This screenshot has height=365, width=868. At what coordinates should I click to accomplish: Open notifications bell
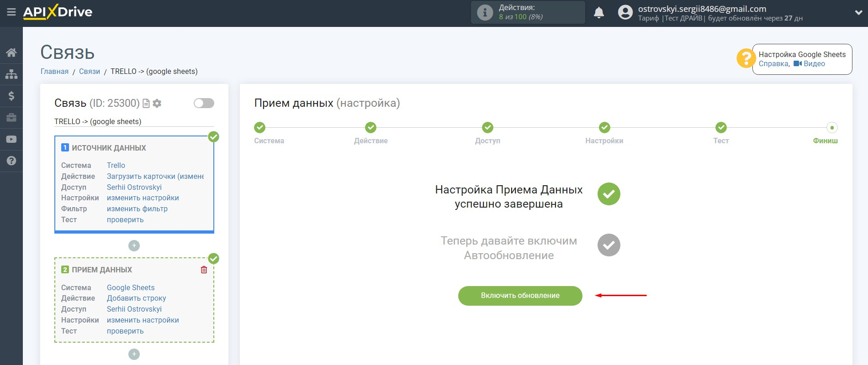pos(599,12)
